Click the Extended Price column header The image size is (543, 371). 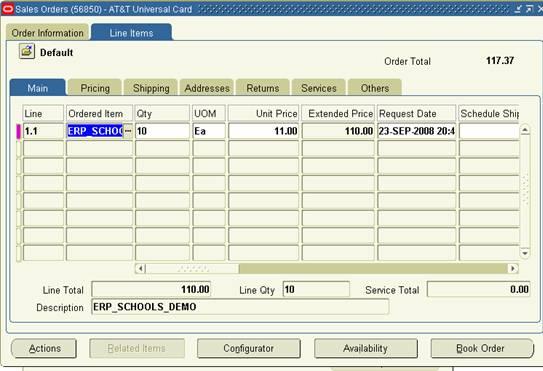(x=338, y=113)
